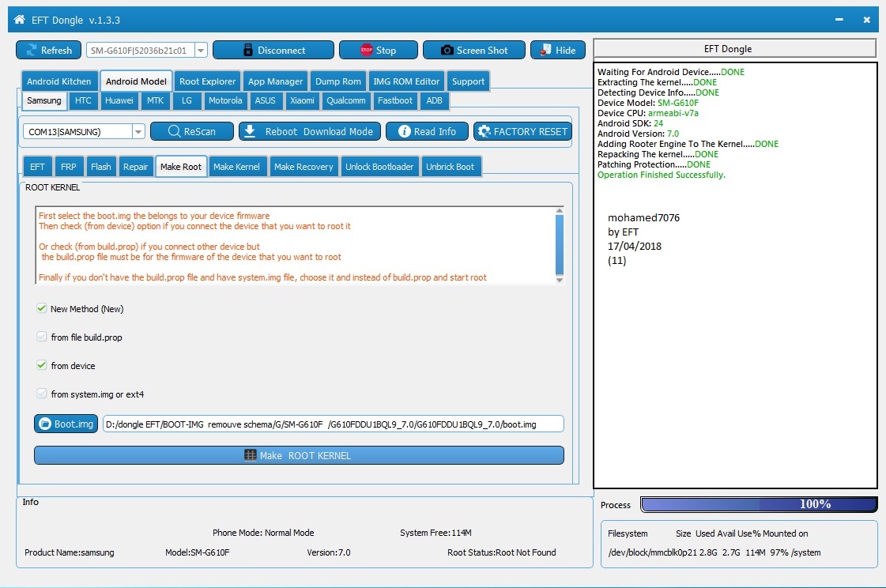
Task: Open the App Manager tab
Action: point(275,81)
